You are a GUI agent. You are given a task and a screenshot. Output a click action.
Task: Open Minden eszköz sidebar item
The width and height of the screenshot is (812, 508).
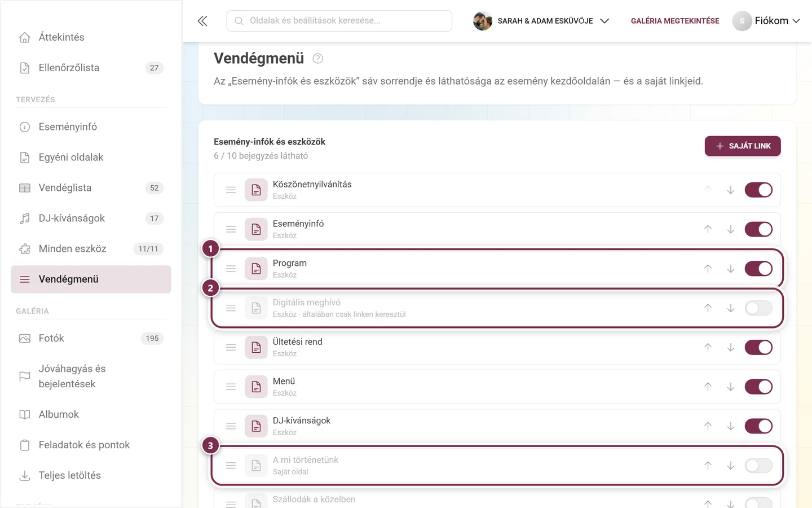pos(91,249)
